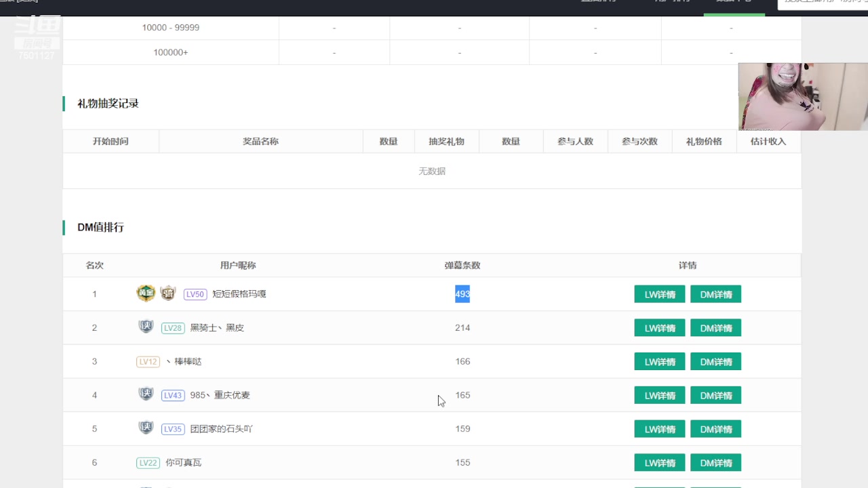Select the green highlighted navigation tab

pos(734,2)
